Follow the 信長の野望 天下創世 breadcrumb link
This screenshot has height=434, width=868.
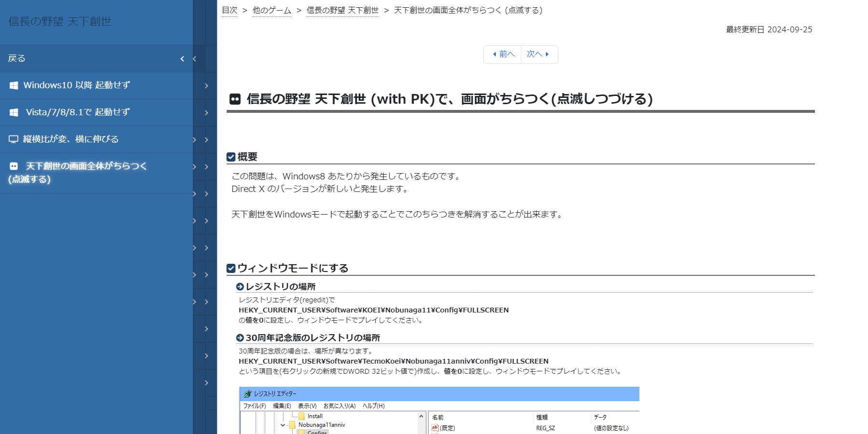(x=343, y=10)
